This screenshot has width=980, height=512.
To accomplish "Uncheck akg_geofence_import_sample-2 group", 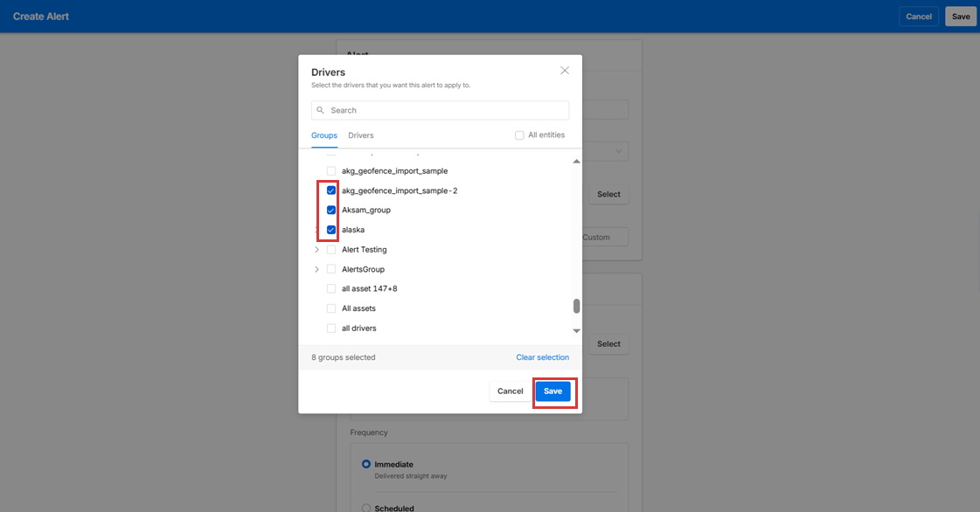I will tap(331, 190).
